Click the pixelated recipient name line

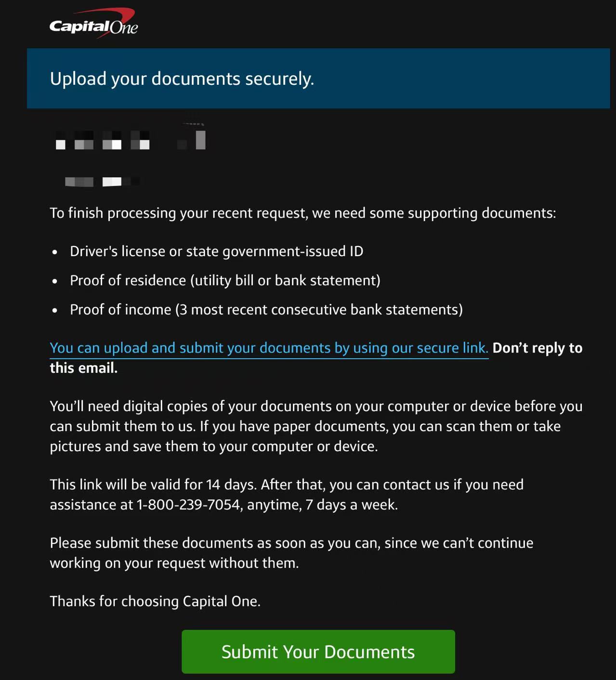pos(130,140)
